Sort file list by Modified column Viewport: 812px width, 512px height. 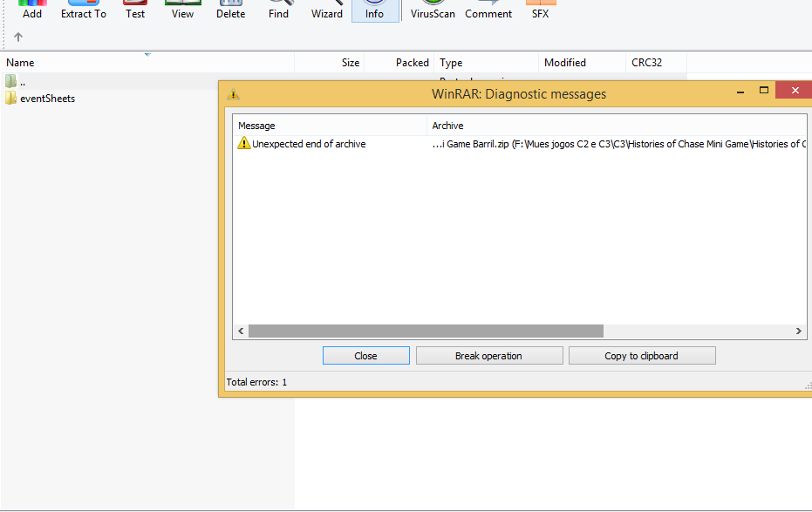click(582, 63)
